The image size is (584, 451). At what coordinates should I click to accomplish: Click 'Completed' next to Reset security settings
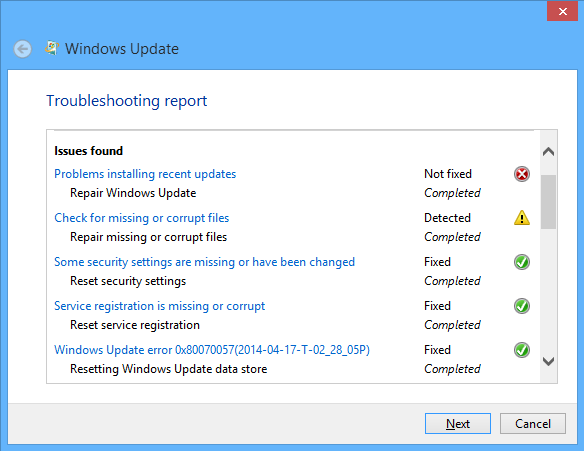(x=452, y=281)
